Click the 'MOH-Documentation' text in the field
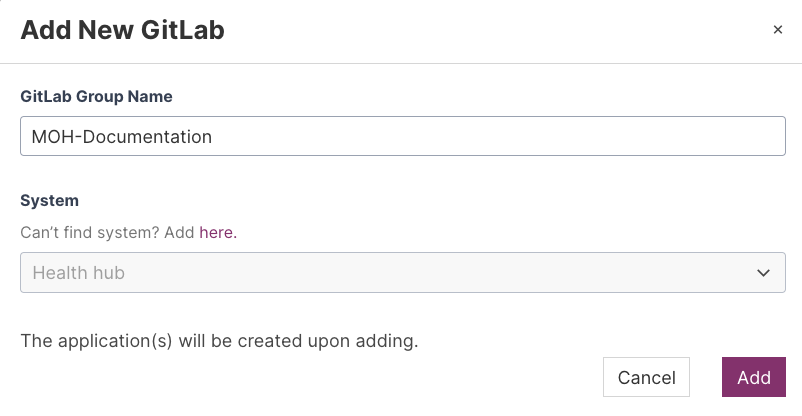 122,137
